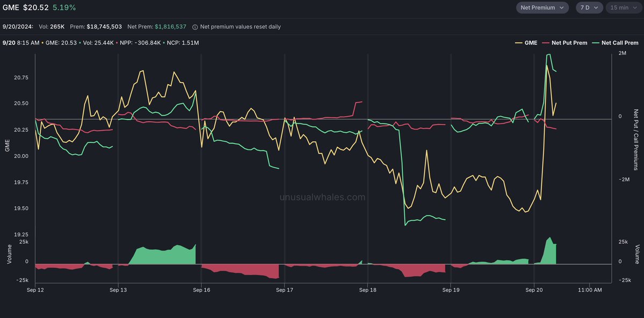The width and height of the screenshot is (644, 318).
Task: Select the Sep 12 date label
Action: 35,290
